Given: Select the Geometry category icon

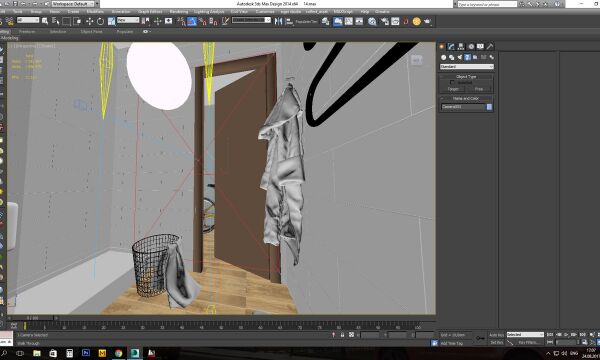Looking at the screenshot, I should [x=443, y=57].
